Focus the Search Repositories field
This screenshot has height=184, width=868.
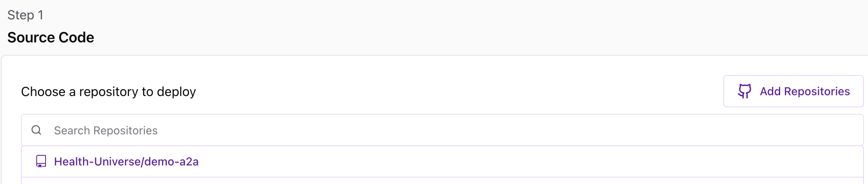(442, 130)
